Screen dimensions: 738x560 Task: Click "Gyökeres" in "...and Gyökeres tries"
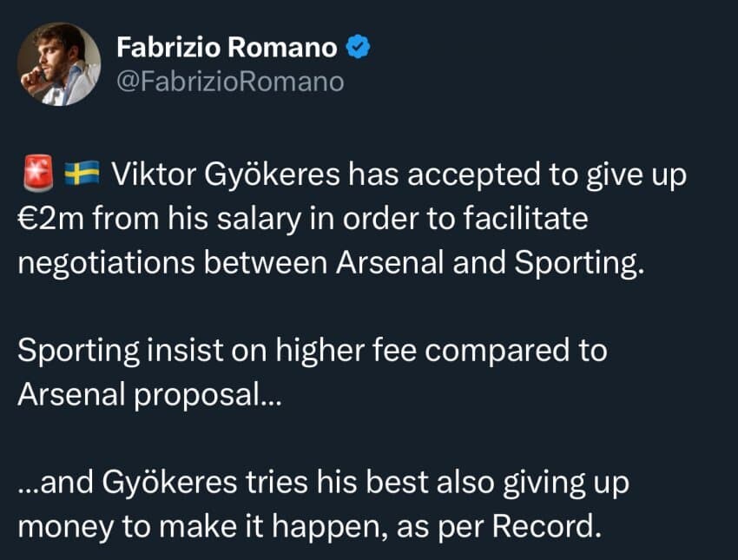pyautogui.click(x=169, y=484)
